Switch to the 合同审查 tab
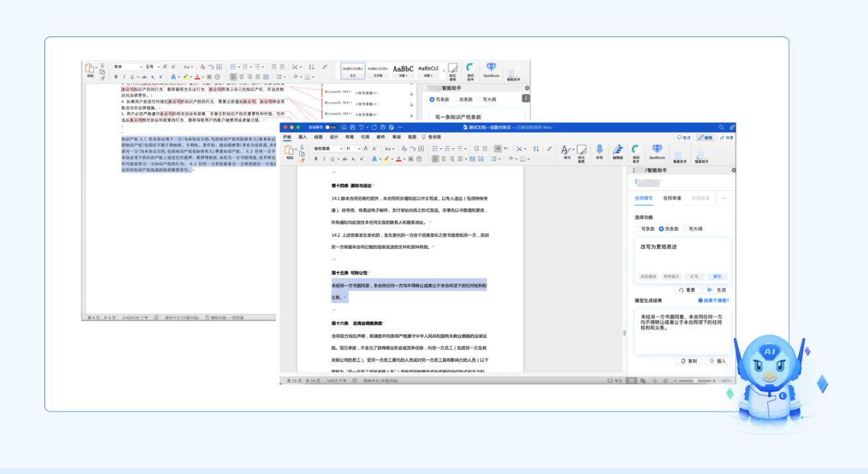Viewport: 868px width, 474px height. 672,198
